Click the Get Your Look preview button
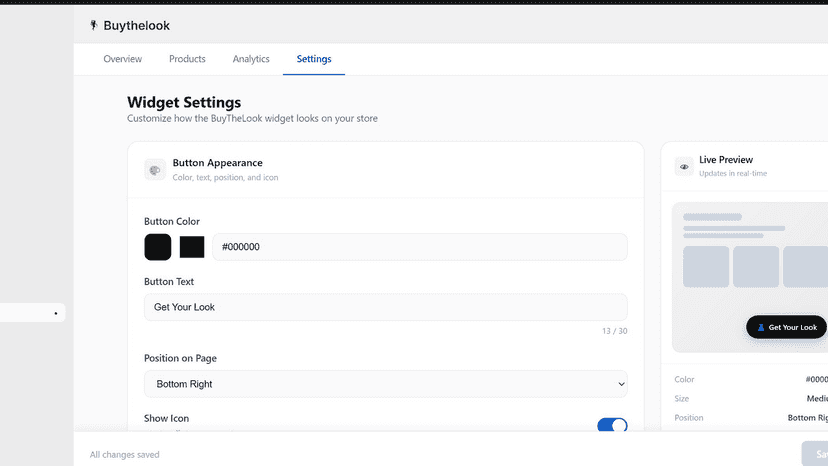This screenshot has height=466, width=828. pyautogui.click(x=786, y=327)
